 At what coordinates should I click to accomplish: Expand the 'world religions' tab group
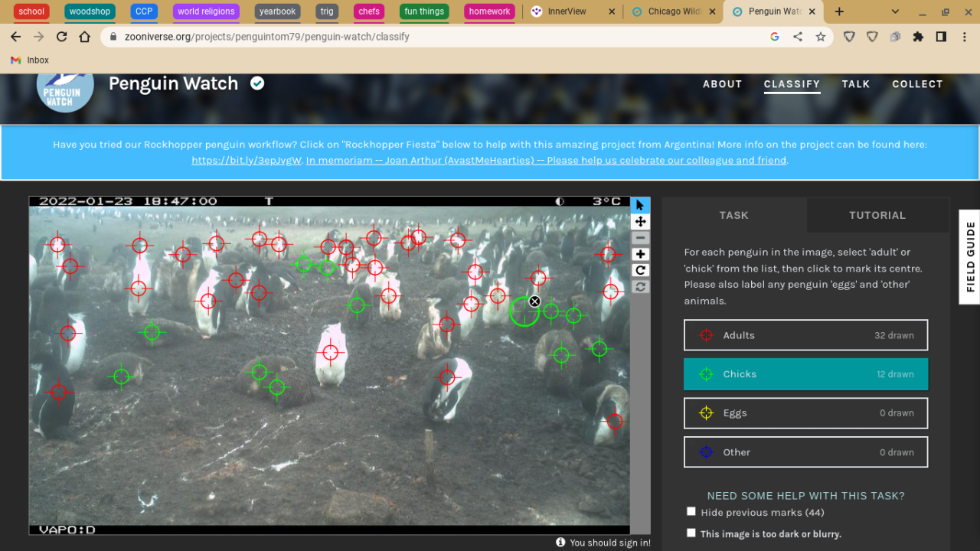[206, 11]
